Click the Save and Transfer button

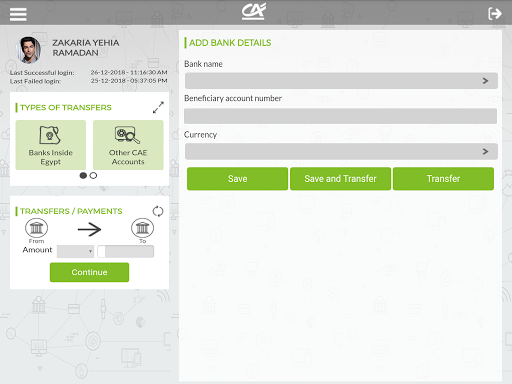[340, 179]
